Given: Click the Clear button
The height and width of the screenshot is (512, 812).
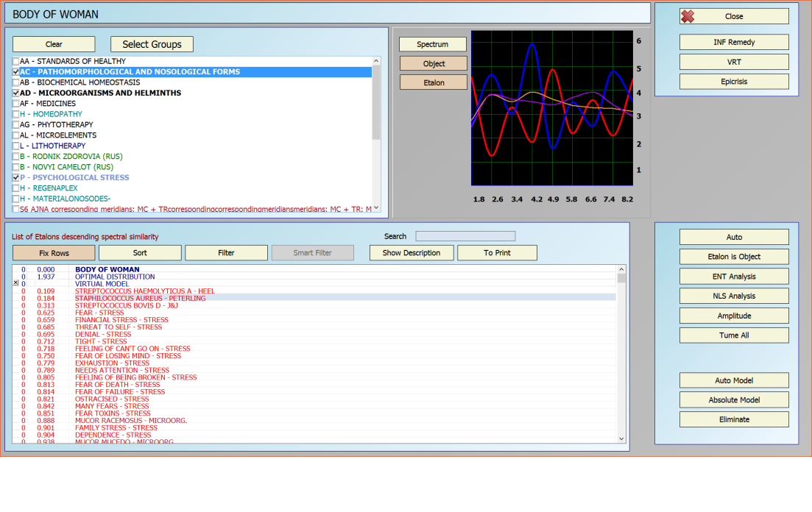Looking at the screenshot, I should point(54,44).
